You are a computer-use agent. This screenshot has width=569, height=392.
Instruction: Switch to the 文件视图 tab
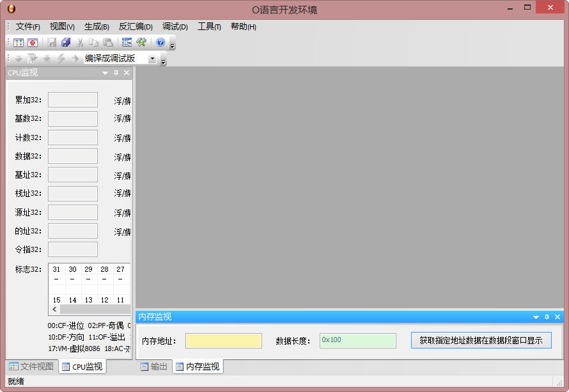click(31, 366)
